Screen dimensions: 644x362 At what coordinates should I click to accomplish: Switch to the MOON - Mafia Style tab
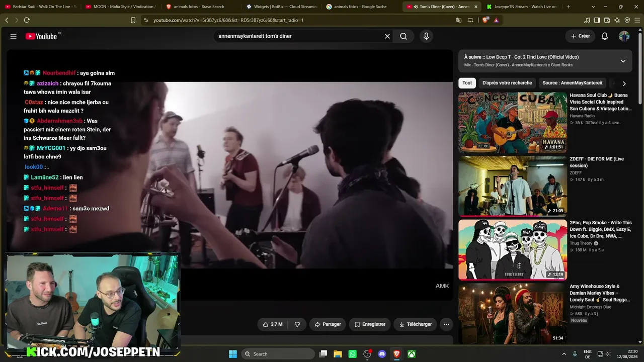coord(120,7)
